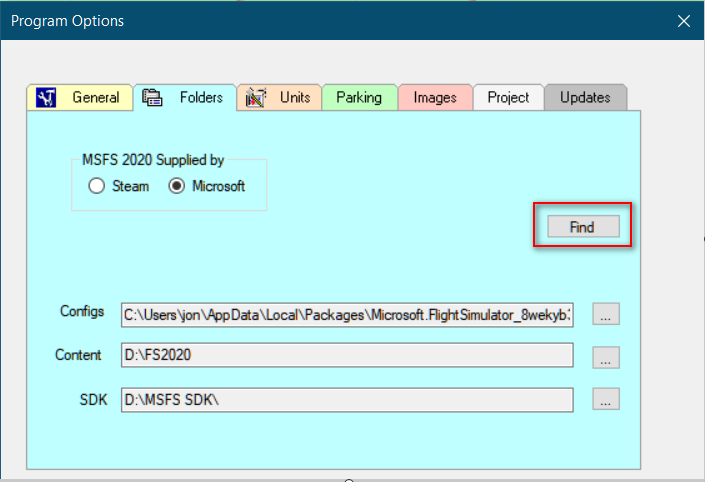Switch to the Parking tab

click(360, 97)
